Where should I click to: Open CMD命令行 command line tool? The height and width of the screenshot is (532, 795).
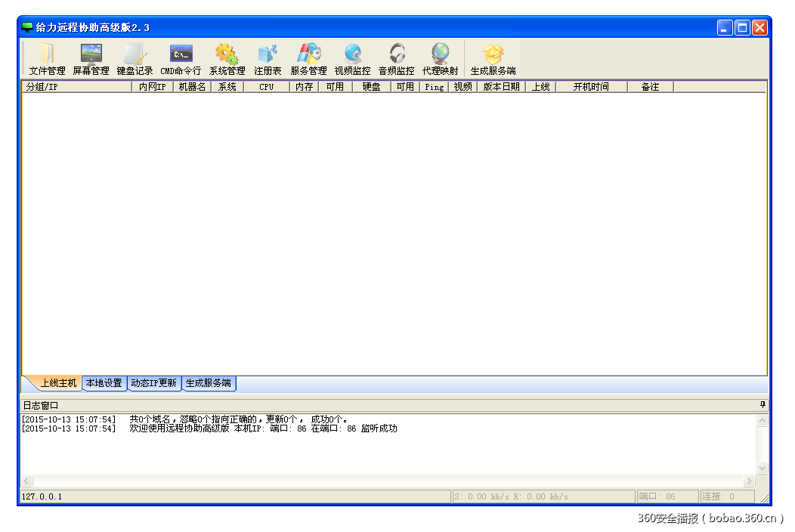[x=181, y=59]
